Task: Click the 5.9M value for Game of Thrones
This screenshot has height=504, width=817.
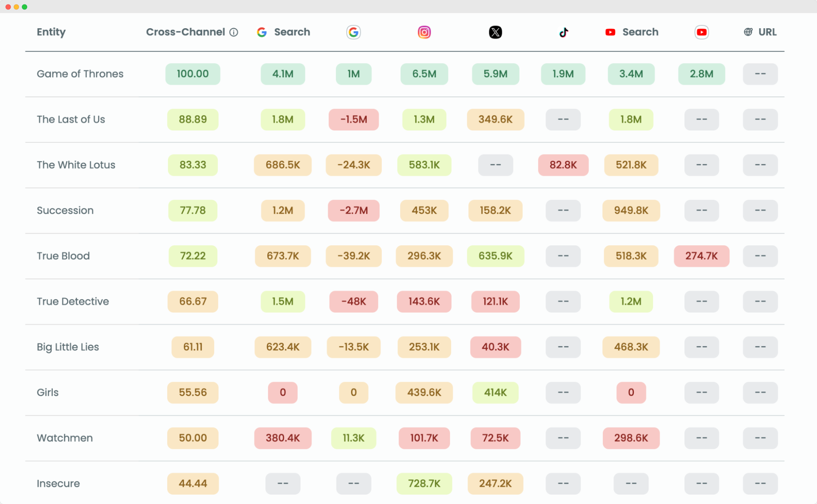Action: pyautogui.click(x=495, y=74)
